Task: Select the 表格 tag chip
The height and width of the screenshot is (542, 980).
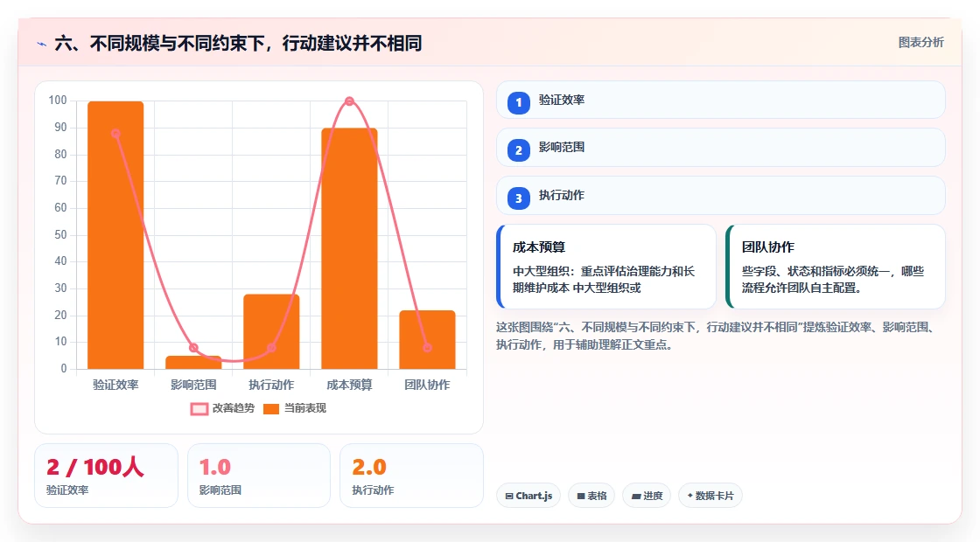Action: (x=591, y=496)
